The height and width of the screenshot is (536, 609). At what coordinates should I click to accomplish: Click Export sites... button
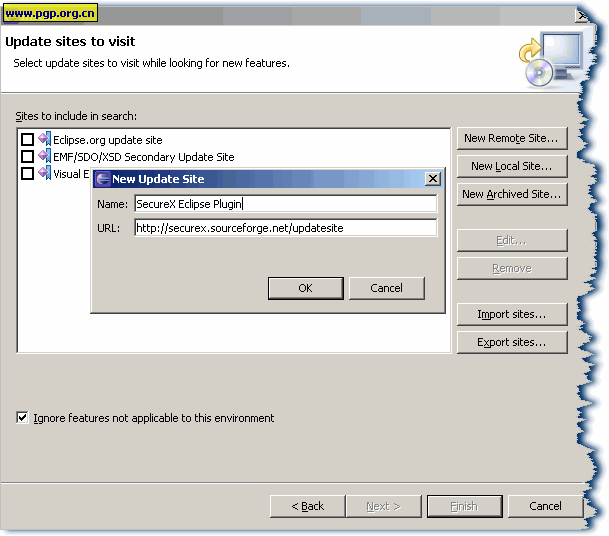[x=512, y=342]
